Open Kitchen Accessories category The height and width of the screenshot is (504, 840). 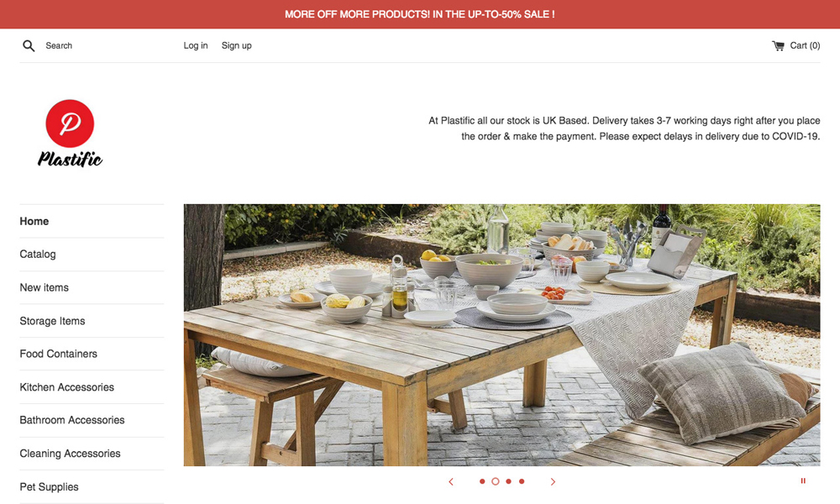tap(67, 387)
